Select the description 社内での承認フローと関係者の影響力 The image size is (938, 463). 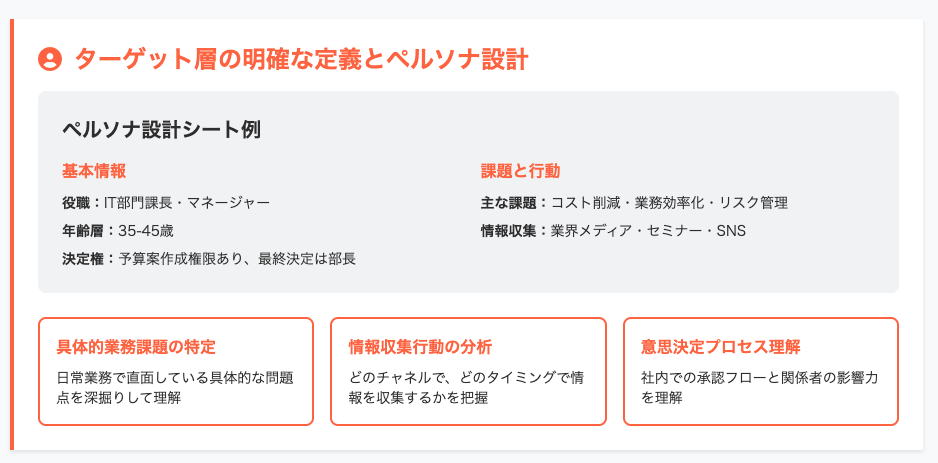760,388
